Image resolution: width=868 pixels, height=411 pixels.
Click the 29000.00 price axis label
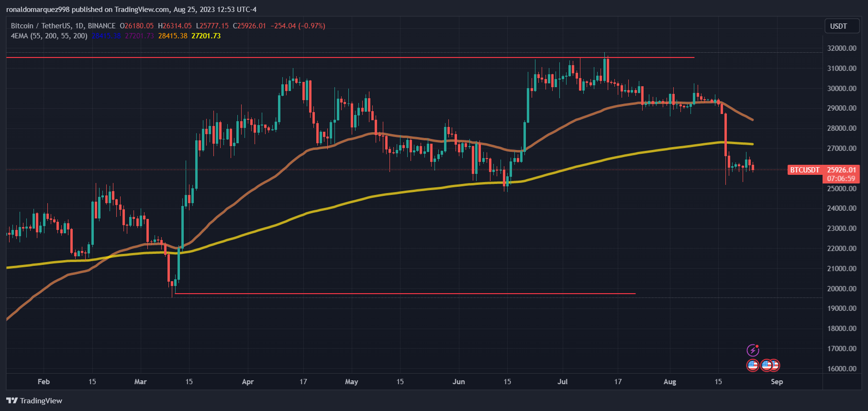click(842, 108)
